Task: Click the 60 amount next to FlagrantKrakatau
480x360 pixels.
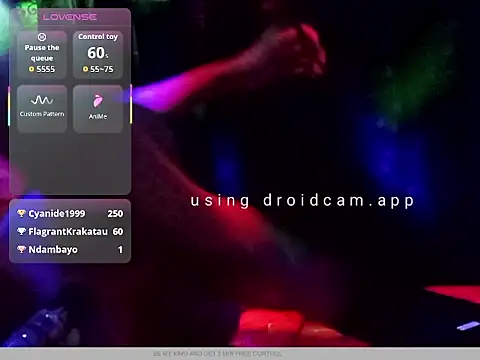Action: tap(118, 232)
